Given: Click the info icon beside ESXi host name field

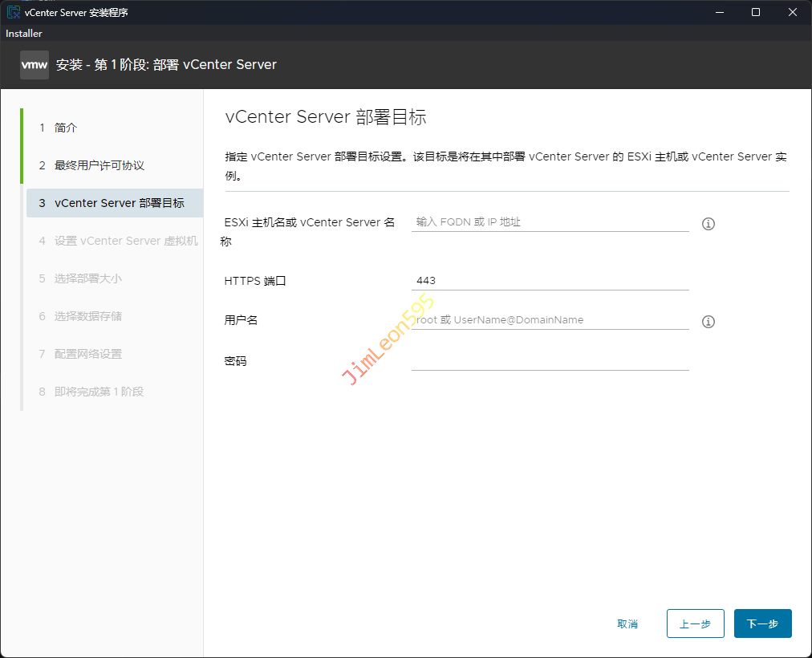Looking at the screenshot, I should [708, 224].
